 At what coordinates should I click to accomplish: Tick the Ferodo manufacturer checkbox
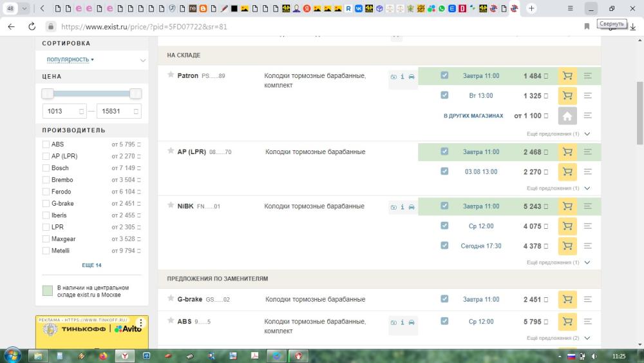point(46,192)
